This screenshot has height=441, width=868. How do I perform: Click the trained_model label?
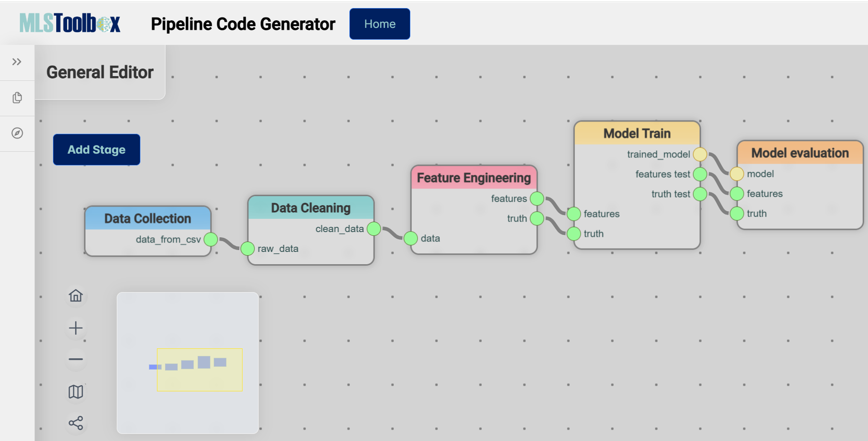tap(659, 154)
